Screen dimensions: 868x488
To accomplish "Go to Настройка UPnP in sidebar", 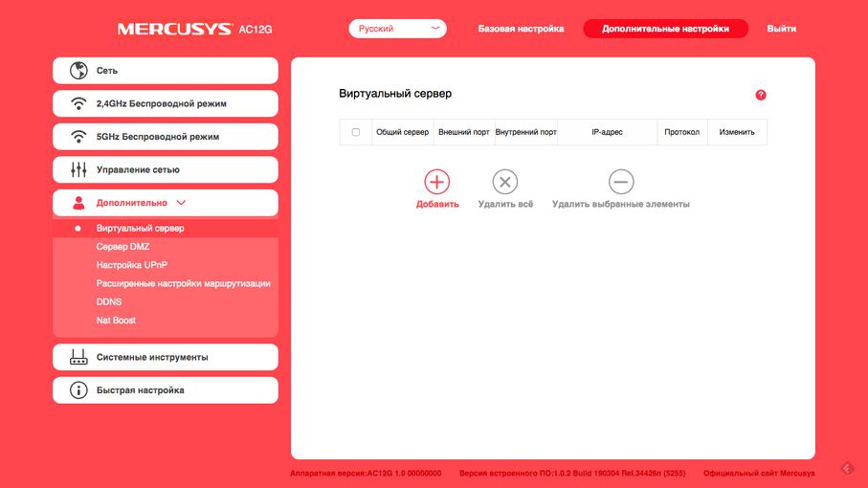I will [x=131, y=265].
